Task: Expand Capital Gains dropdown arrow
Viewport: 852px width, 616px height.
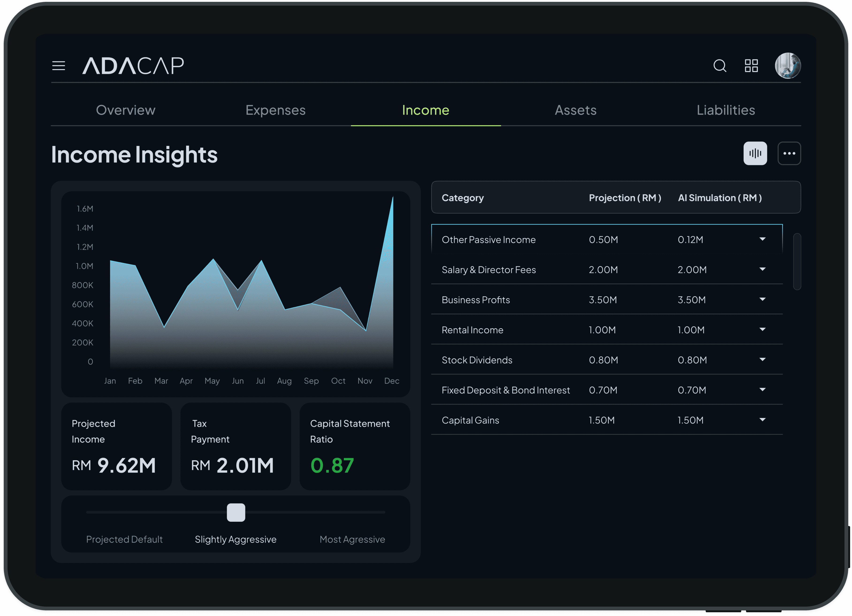Action: click(x=762, y=420)
